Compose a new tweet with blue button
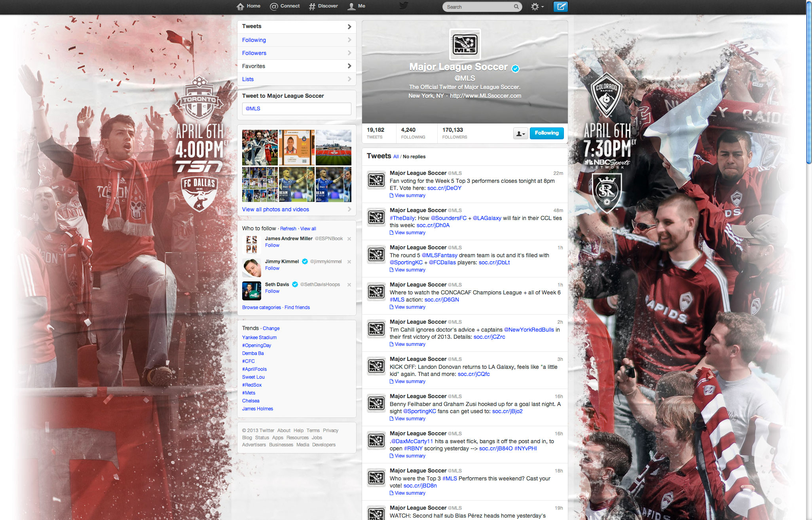 [x=560, y=7]
